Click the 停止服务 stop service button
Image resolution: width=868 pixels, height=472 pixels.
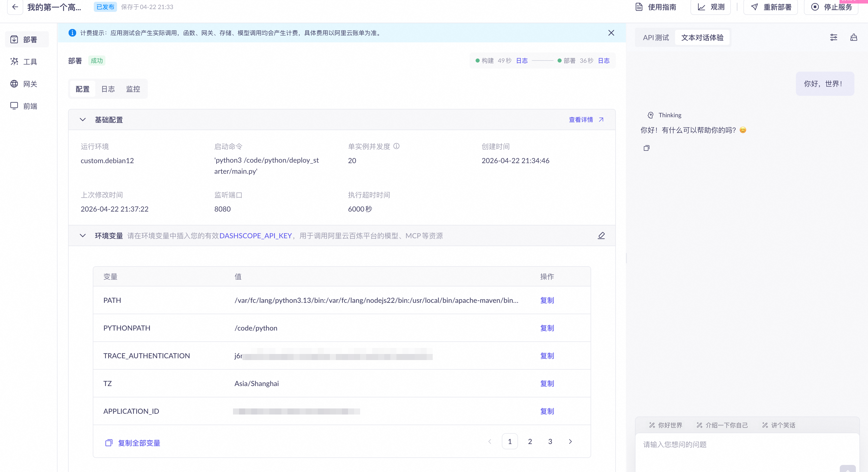tap(831, 7)
